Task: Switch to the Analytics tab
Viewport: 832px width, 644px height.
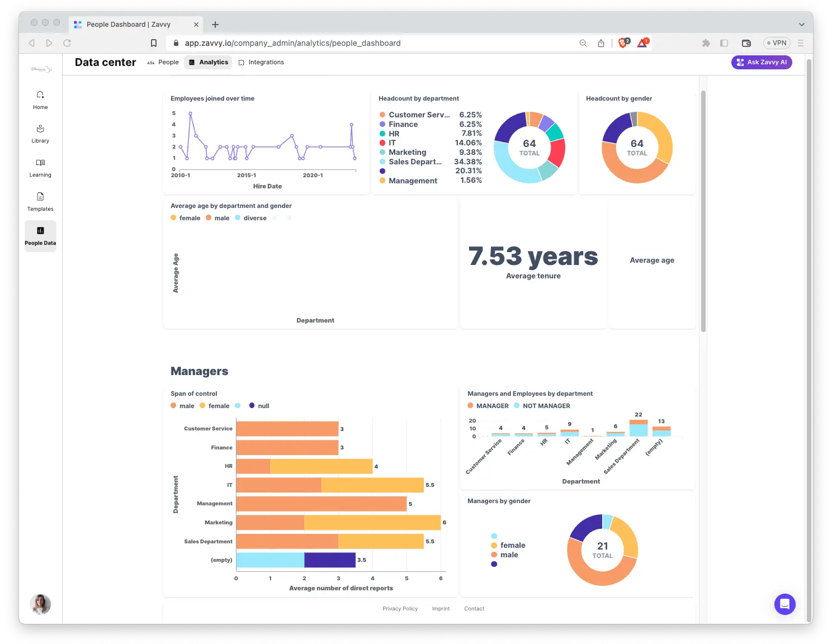Action: pyautogui.click(x=208, y=62)
